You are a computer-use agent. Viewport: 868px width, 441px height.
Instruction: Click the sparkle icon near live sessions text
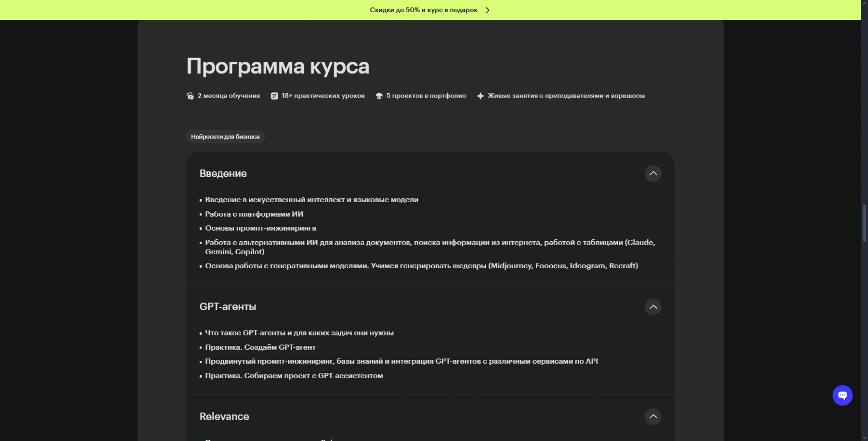click(479, 96)
